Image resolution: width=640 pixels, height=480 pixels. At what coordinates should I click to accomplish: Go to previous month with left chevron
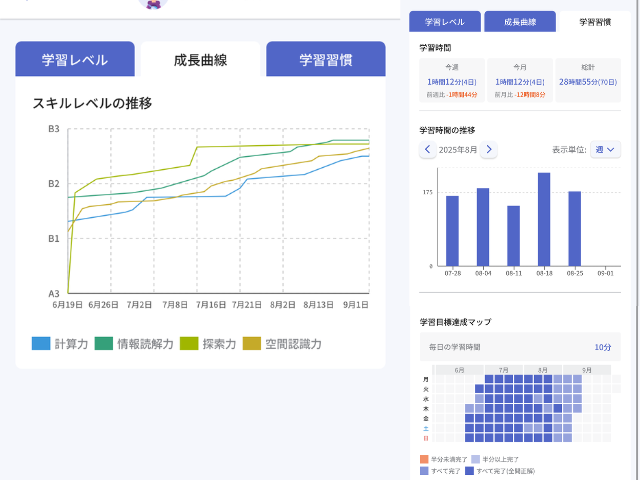427,149
